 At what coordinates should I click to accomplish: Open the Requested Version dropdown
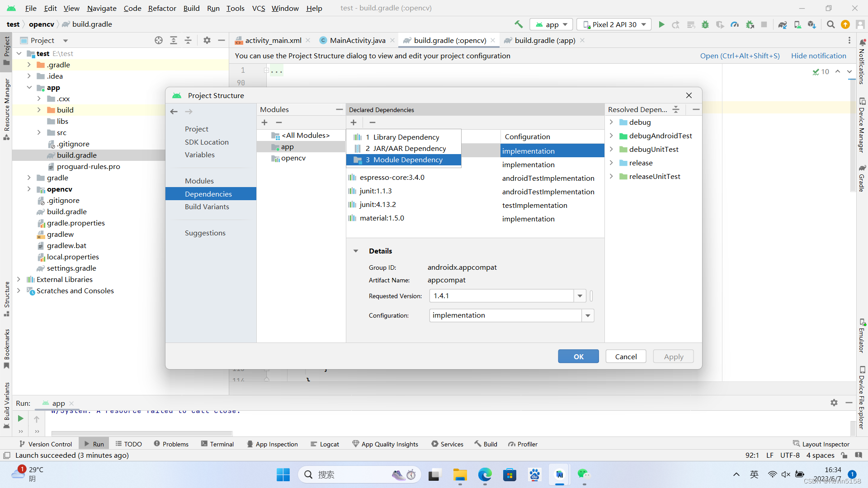coord(580,296)
